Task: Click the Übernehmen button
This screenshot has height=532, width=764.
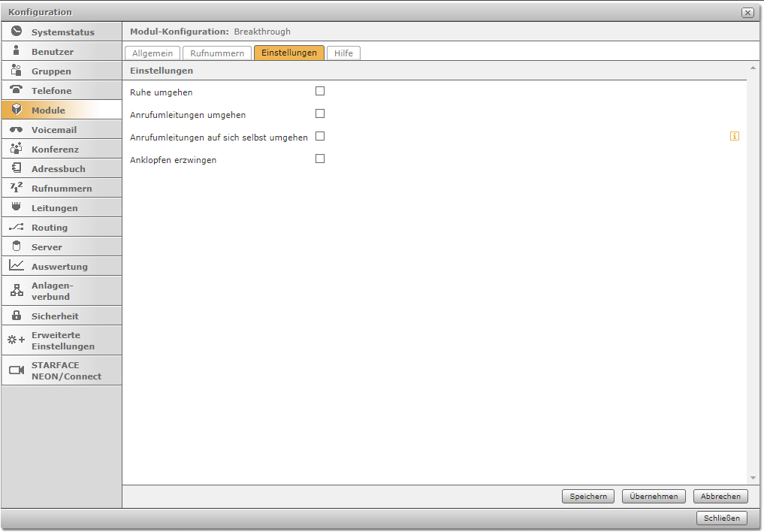Action: point(654,496)
